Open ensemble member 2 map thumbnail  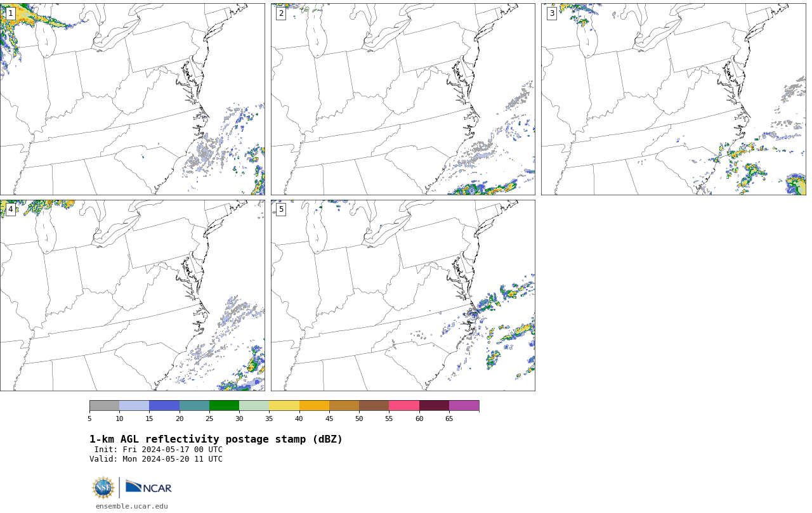pos(403,99)
